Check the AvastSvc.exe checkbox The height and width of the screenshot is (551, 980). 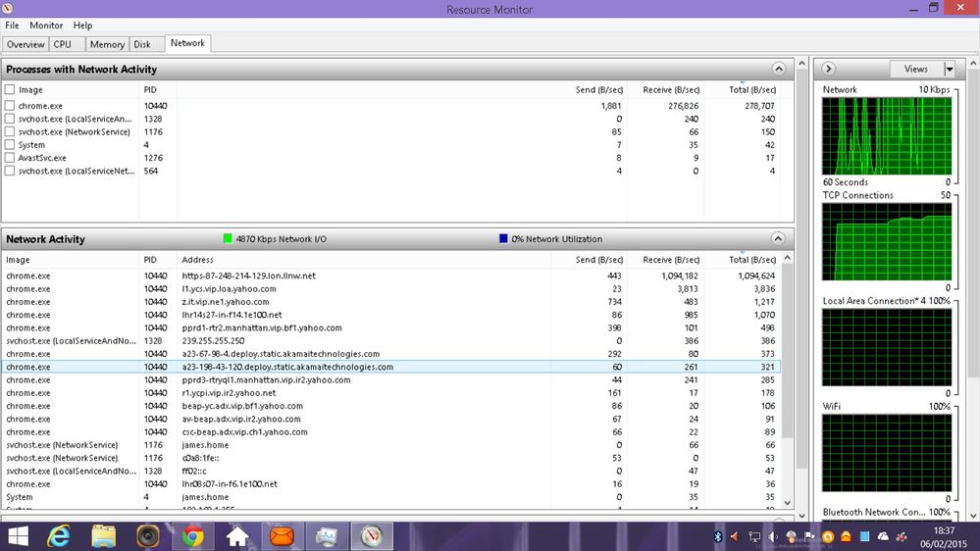10,158
